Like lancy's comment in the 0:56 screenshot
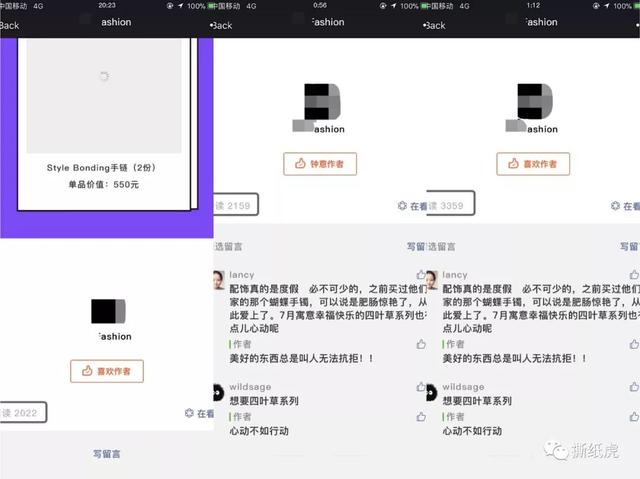 pyautogui.click(x=421, y=275)
